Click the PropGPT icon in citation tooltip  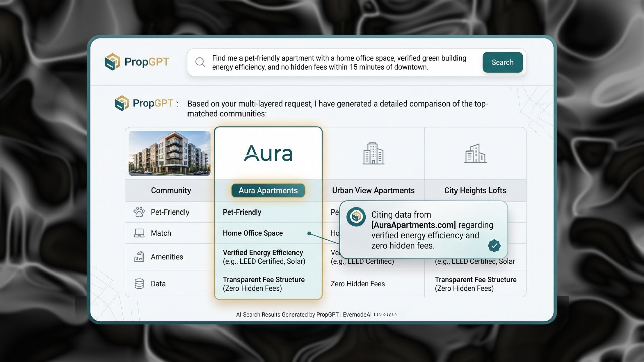356,217
